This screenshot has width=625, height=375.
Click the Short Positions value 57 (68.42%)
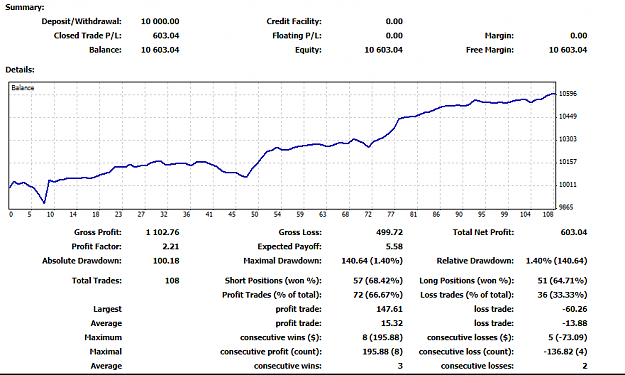378,281
